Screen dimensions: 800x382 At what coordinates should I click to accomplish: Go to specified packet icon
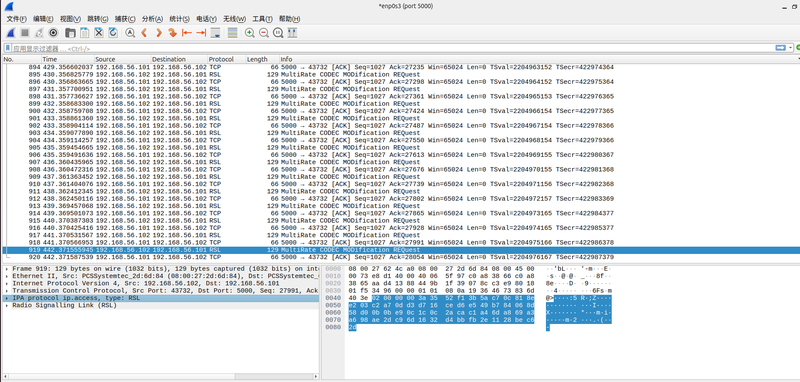172,33
